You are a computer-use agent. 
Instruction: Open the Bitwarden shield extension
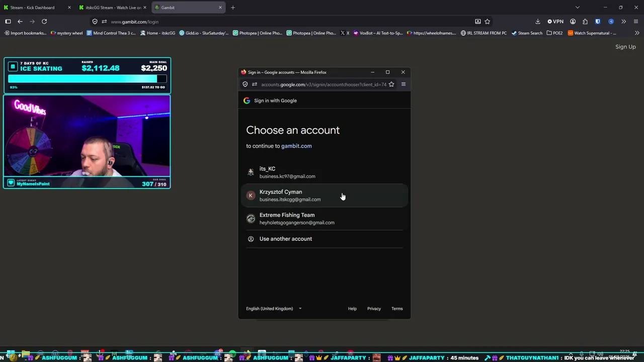click(598, 22)
